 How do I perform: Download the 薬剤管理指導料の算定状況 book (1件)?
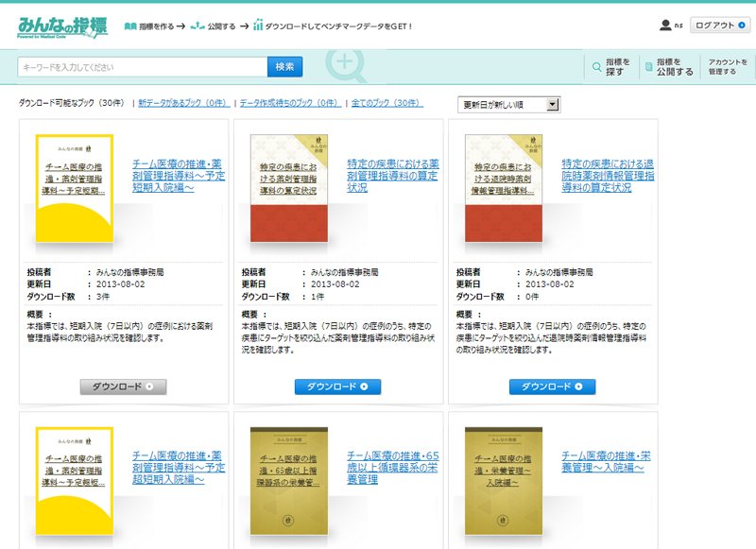(338, 386)
